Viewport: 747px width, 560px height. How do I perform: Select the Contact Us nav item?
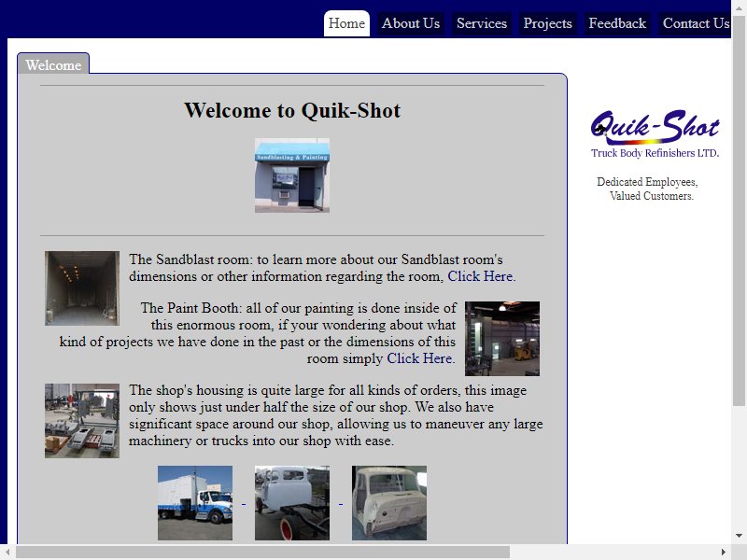coord(695,23)
